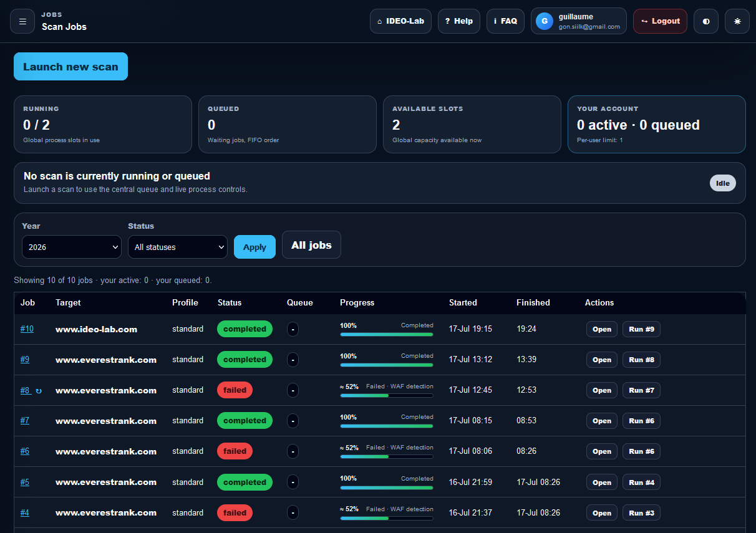This screenshot has height=533, width=756.
Task: Open the FAQ page
Action: tap(505, 21)
